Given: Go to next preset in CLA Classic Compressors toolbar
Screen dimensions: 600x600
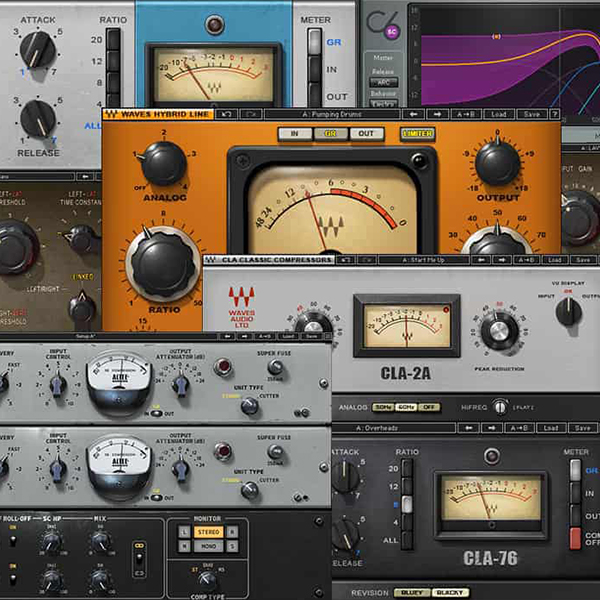Looking at the screenshot, I should tap(502, 260).
